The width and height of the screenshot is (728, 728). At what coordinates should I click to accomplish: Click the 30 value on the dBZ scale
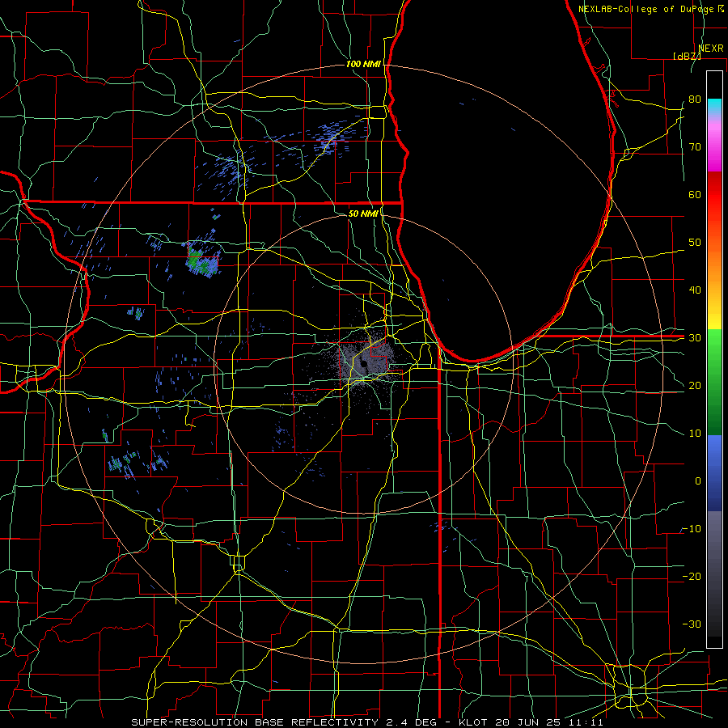click(x=695, y=338)
